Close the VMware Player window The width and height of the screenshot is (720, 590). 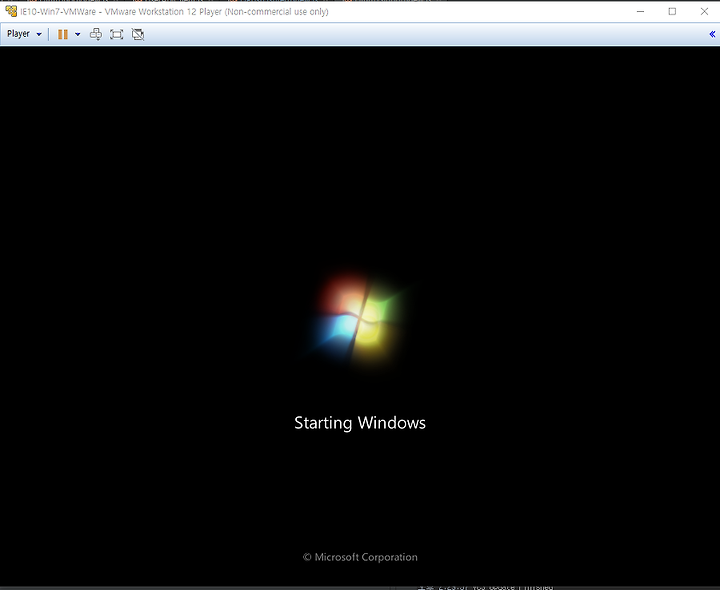(x=704, y=11)
